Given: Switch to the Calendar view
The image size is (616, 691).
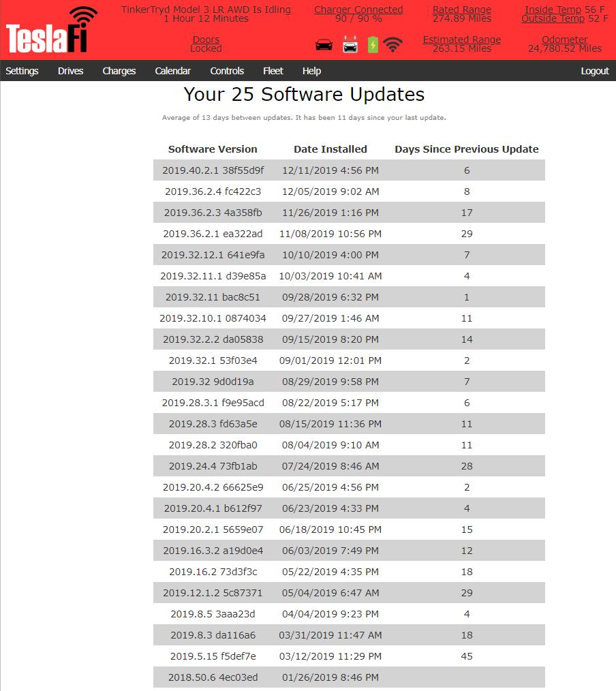Looking at the screenshot, I should [x=172, y=71].
